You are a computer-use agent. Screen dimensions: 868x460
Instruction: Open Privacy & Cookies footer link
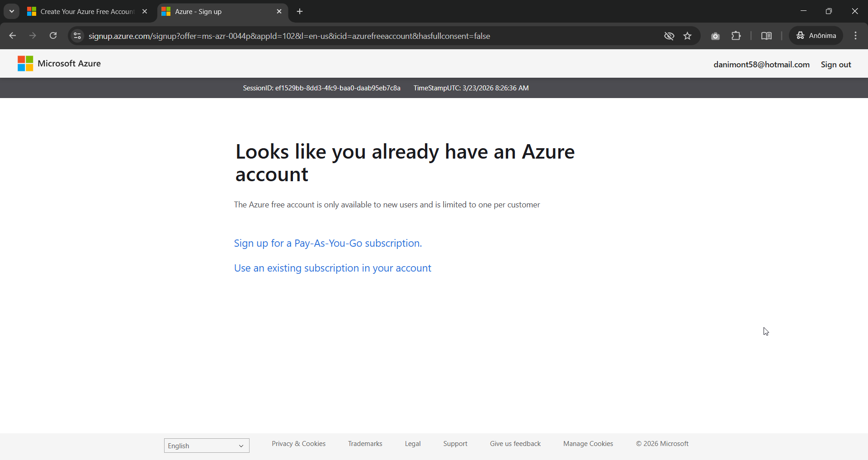pos(298,444)
